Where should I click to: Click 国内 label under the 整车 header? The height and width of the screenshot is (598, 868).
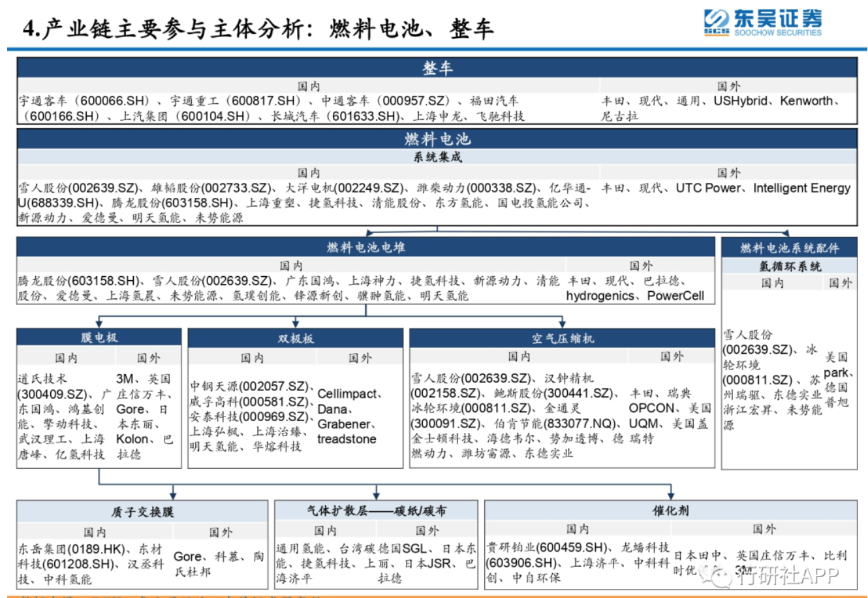pyautogui.click(x=309, y=86)
